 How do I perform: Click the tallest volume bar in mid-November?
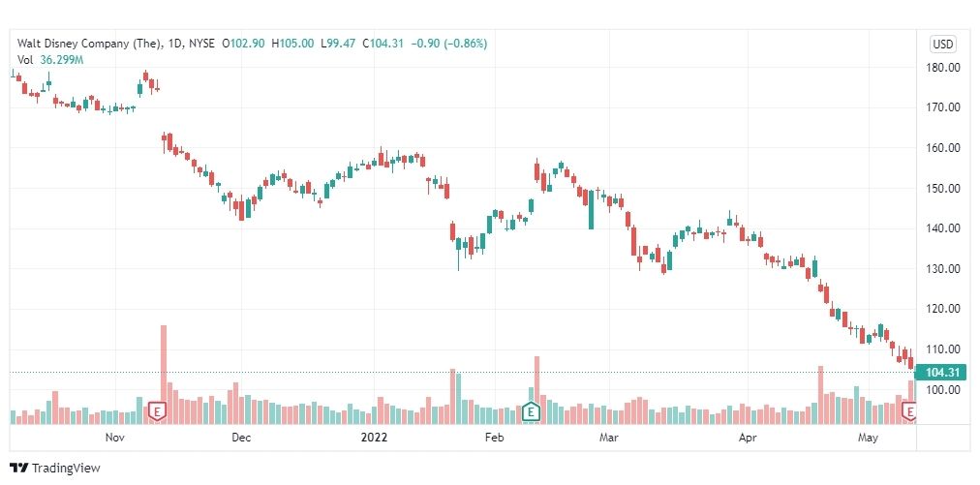tap(164, 374)
